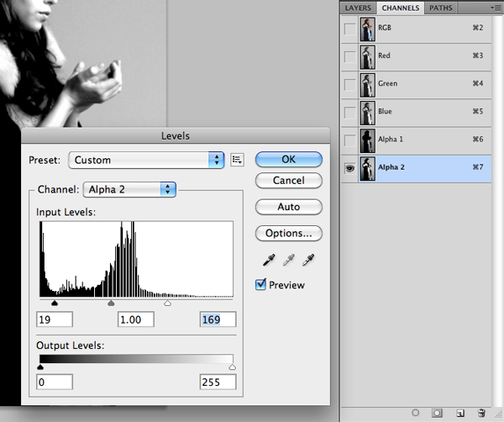Uncheck the Preview checkbox
Screen dimensions: 504x422
(261, 285)
